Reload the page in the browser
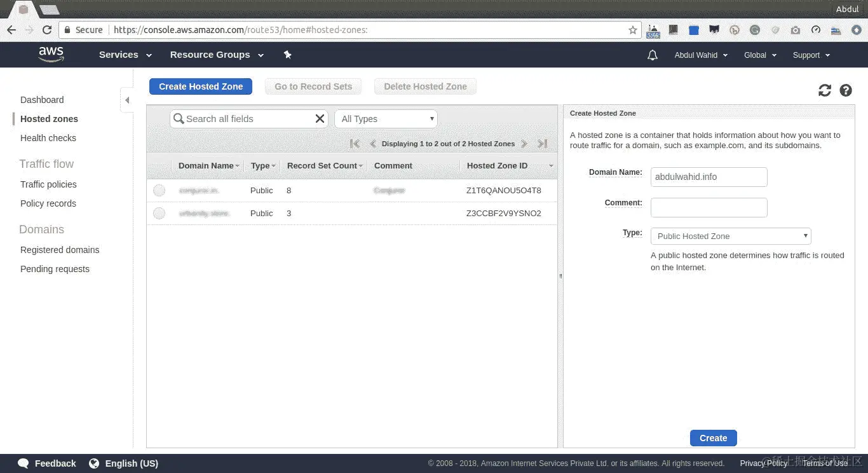The width and height of the screenshot is (868, 473). coord(47,30)
